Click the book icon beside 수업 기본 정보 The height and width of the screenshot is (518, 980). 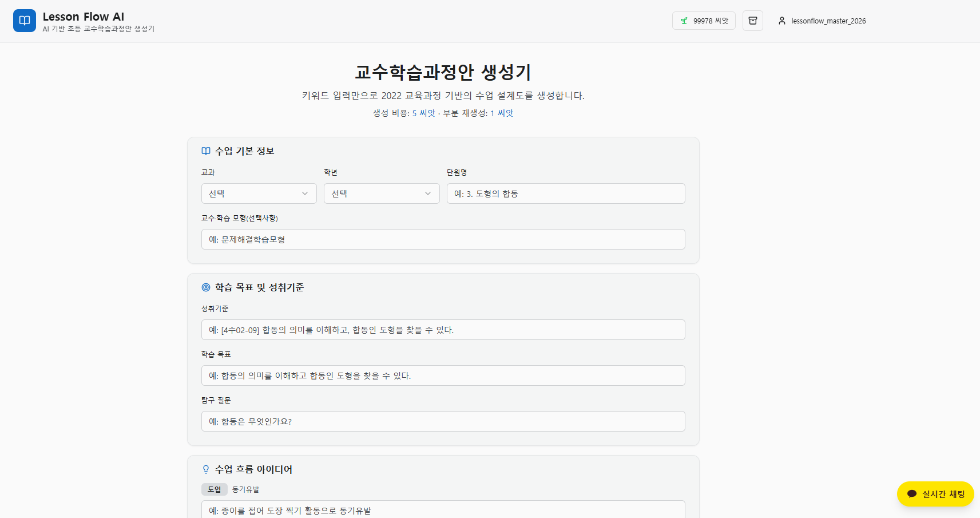tap(206, 151)
